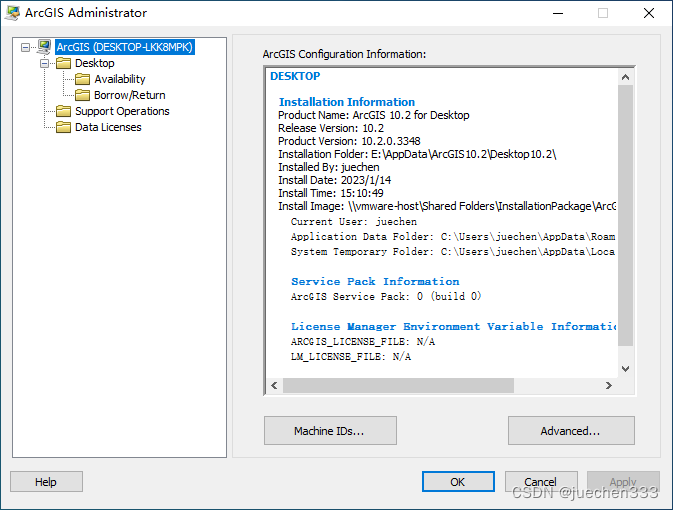Open the Borrow/Return tree item
The width and height of the screenshot is (673, 510).
[x=130, y=95]
